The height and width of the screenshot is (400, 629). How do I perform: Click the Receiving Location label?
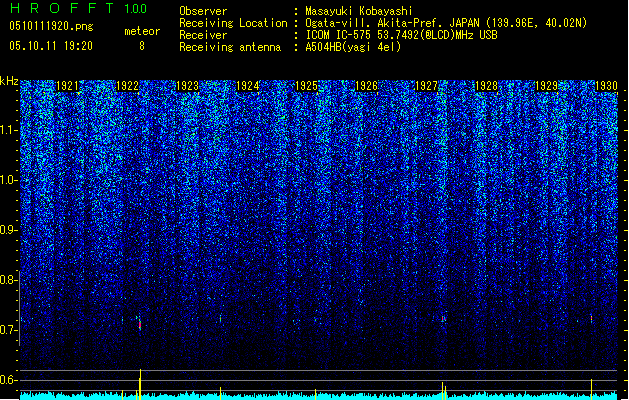point(233,23)
